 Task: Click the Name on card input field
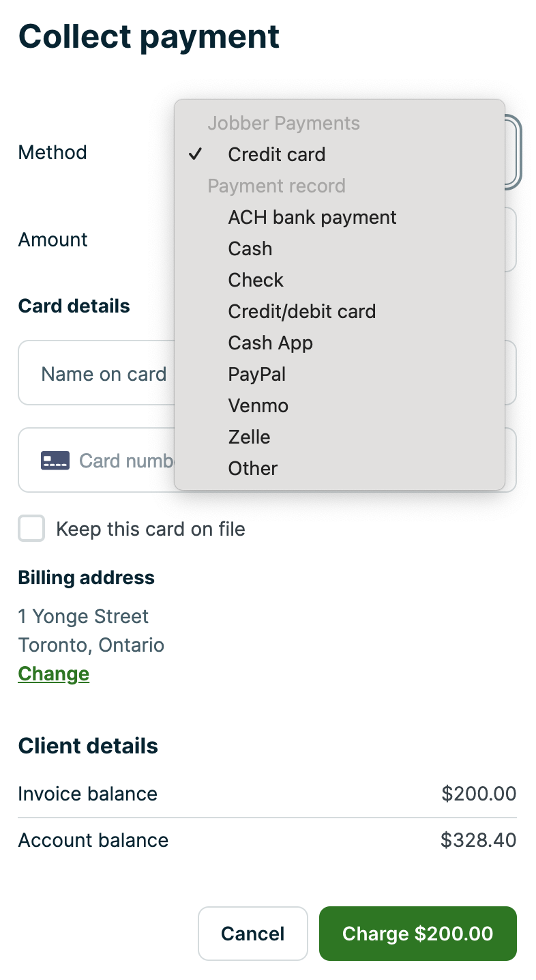tap(104, 373)
